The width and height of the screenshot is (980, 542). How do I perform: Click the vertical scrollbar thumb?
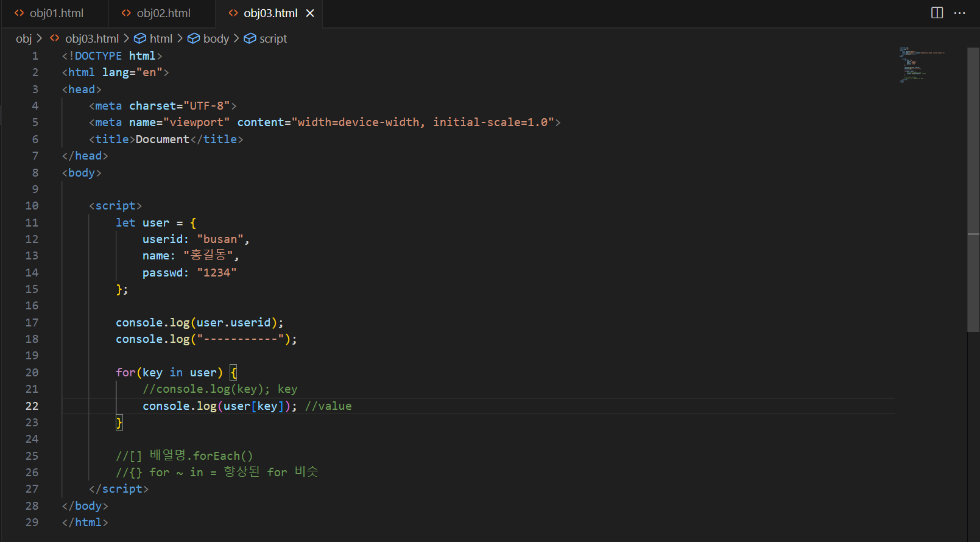[x=973, y=189]
